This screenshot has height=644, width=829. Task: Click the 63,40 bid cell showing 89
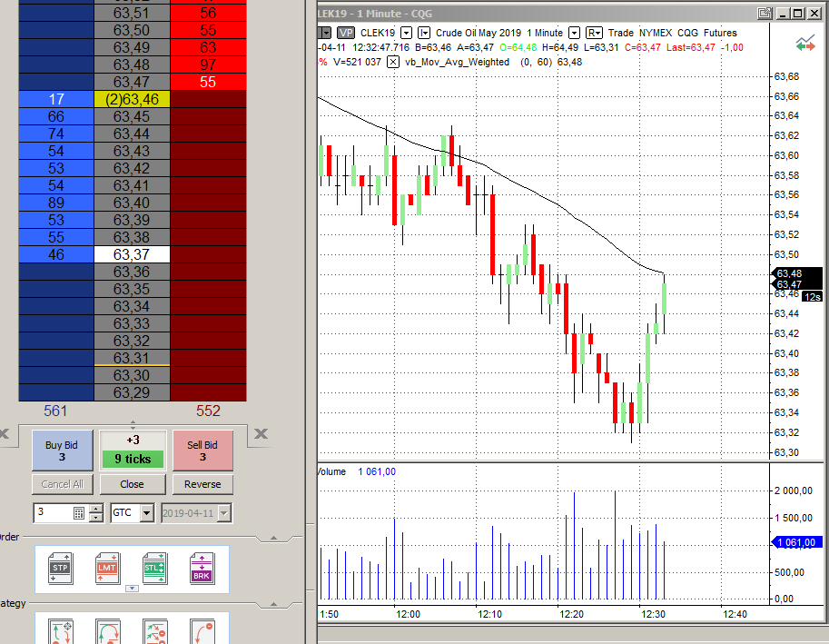tap(56, 203)
